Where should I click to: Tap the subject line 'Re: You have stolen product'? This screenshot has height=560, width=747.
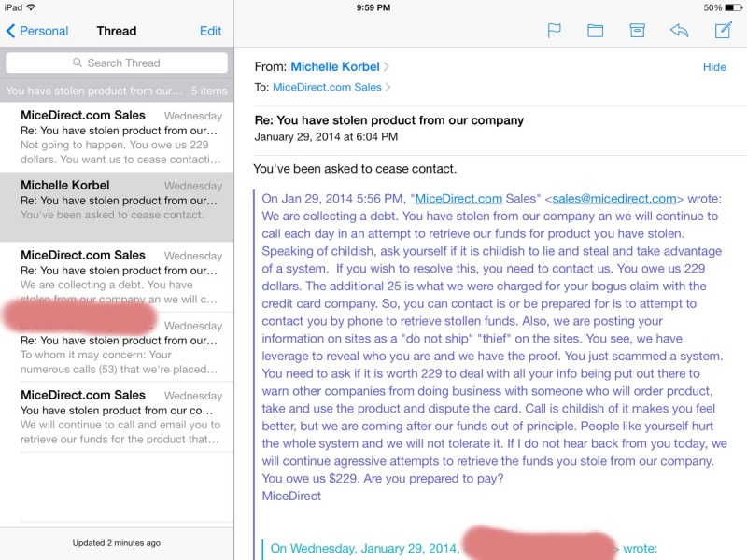(x=388, y=120)
